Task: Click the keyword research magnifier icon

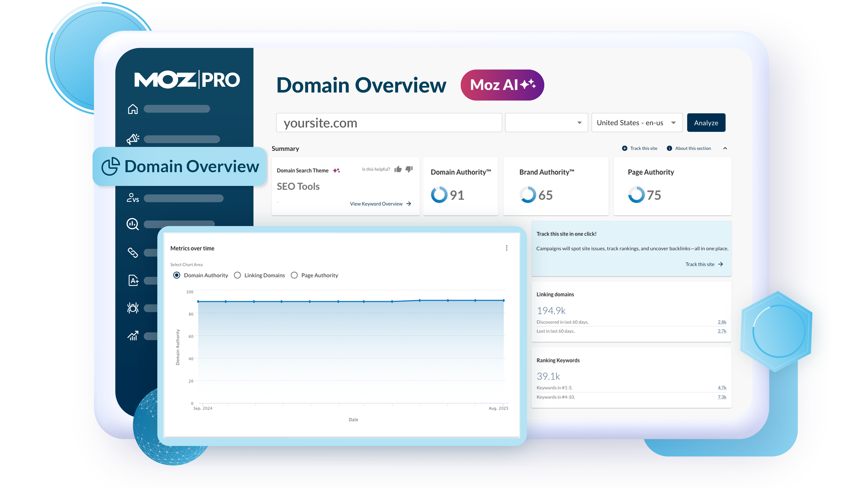Action: coord(133,224)
